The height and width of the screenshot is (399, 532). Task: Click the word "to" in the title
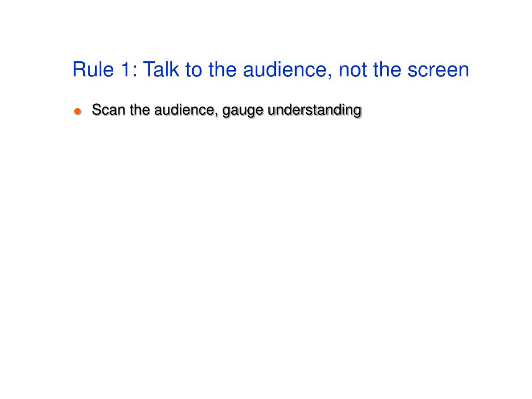pos(193,70)
